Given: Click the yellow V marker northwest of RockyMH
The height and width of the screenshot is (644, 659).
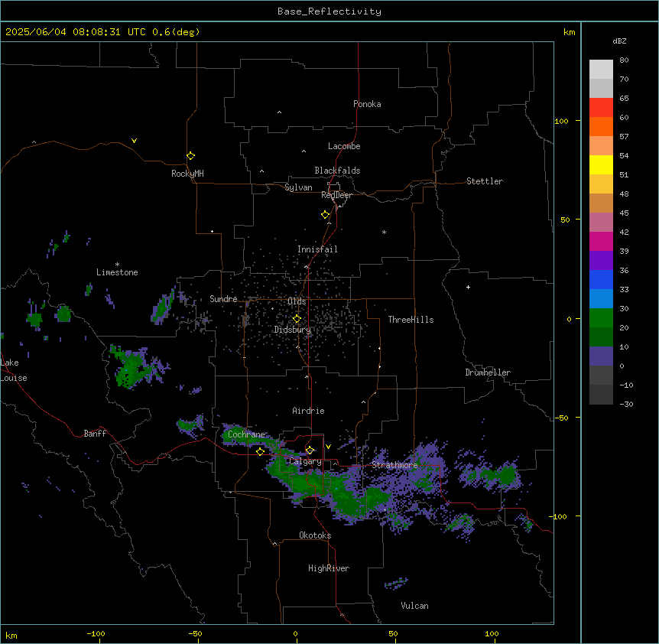Looking at the screenshot, I should click(134, 141).
